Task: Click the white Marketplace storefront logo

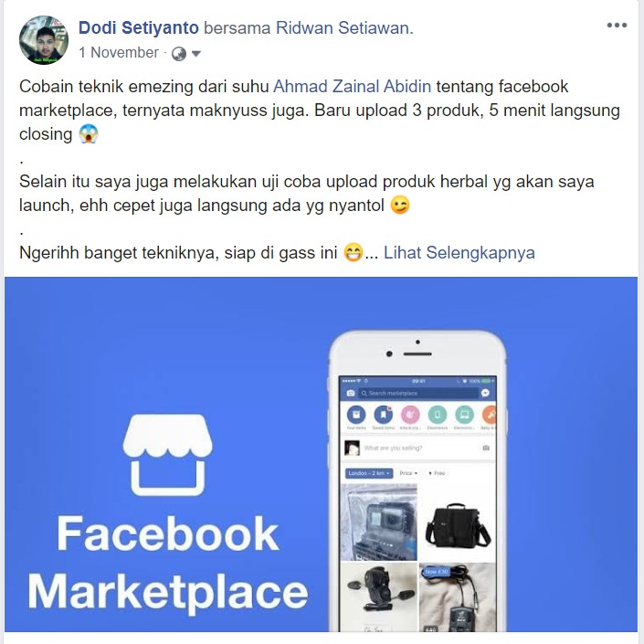Action: pos(167,455)
